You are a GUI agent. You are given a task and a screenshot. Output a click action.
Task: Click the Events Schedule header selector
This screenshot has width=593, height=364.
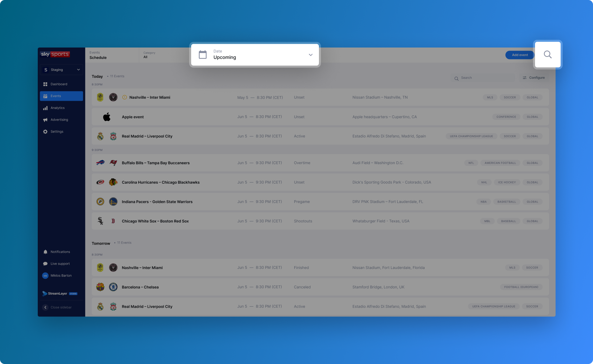click(x=112, y=55)
